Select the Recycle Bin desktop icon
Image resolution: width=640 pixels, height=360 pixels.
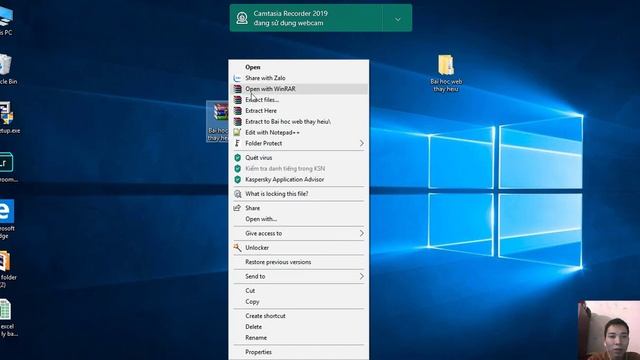click(6, 65)
